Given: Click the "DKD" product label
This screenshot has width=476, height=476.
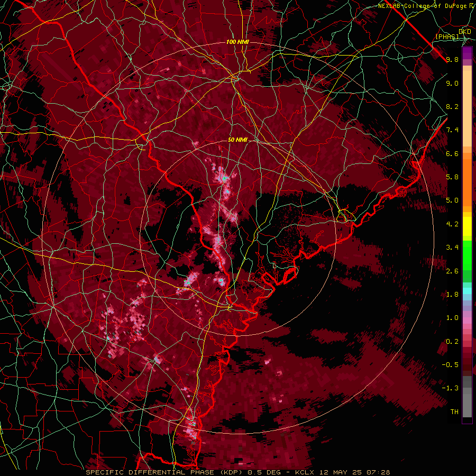Looking at the screenshot, I should [465, 31].
